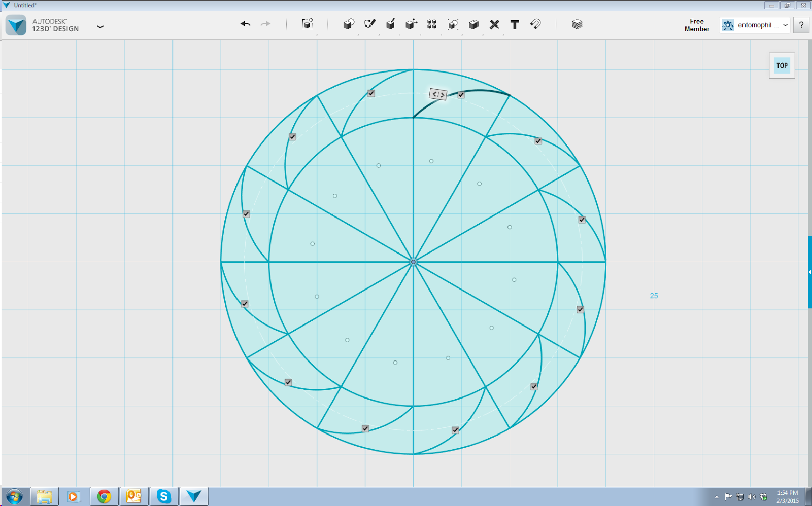Open the Pattern tools menu
Screen dimensions: 812x506
click(432, 24)
